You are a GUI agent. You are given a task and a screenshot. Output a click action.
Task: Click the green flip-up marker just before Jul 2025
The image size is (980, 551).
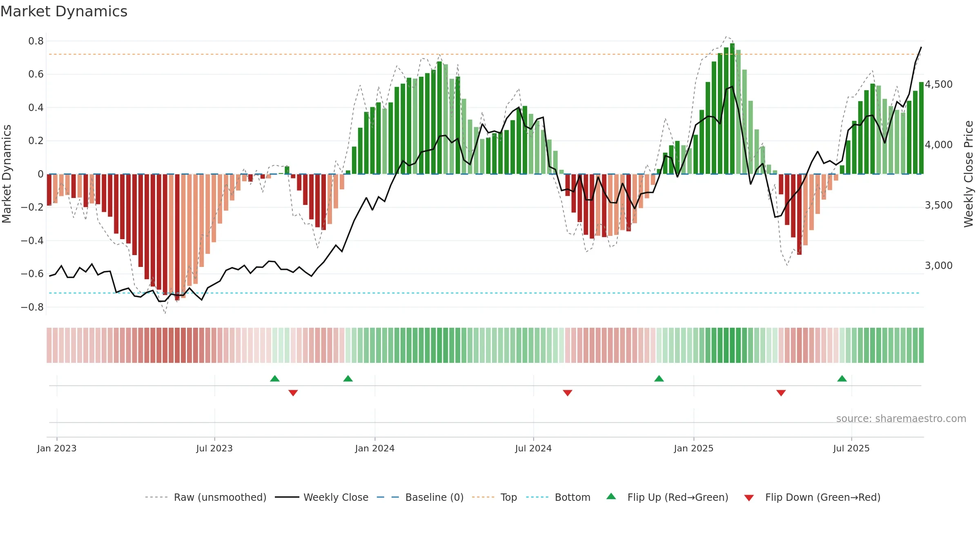[842, 378]
